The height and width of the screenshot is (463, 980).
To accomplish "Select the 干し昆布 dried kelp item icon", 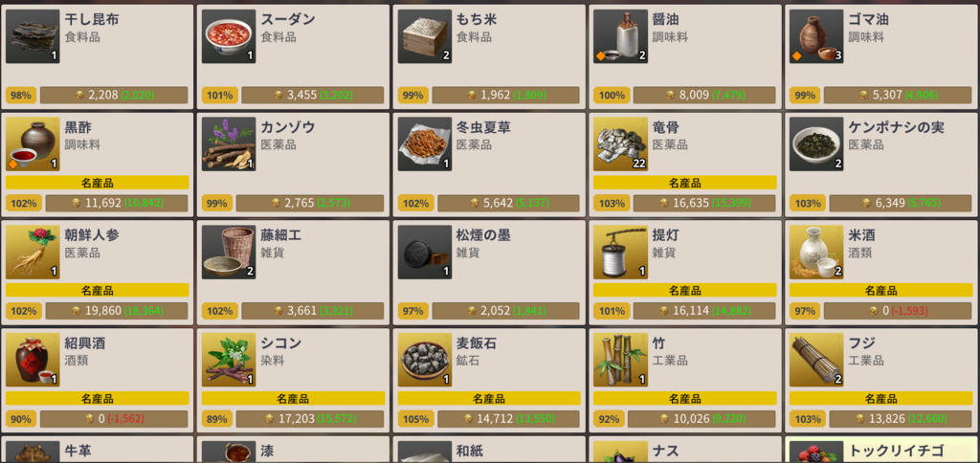I will [33, 36].
